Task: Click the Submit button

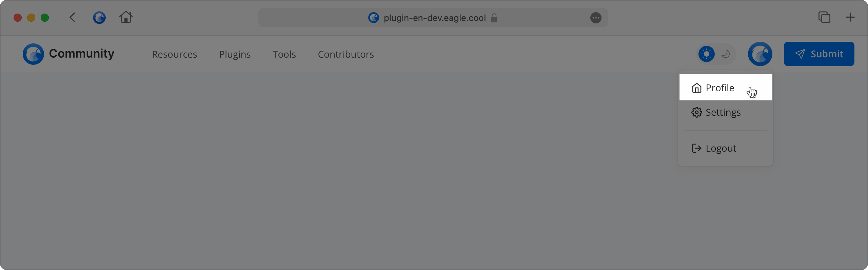Action: click(x=819, y=54)
